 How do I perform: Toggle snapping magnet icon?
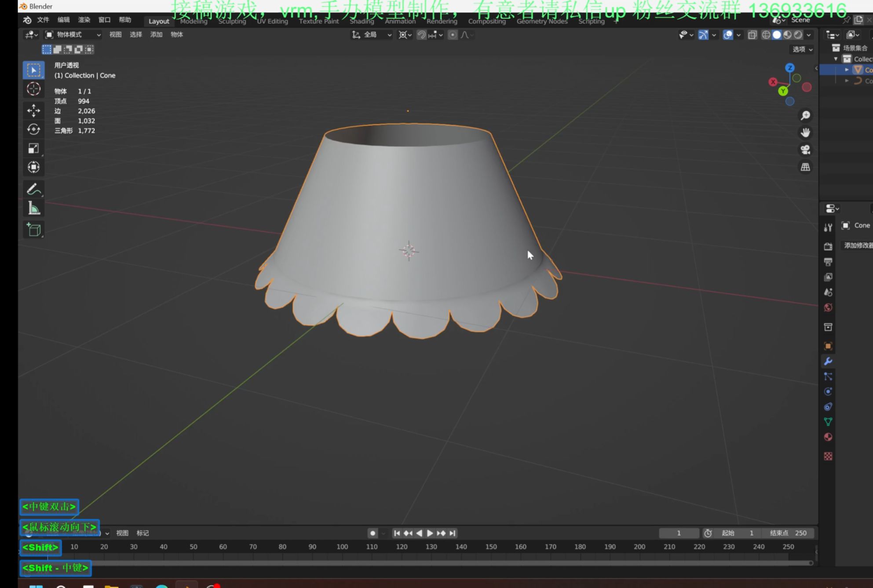click(x=421, y=35)
